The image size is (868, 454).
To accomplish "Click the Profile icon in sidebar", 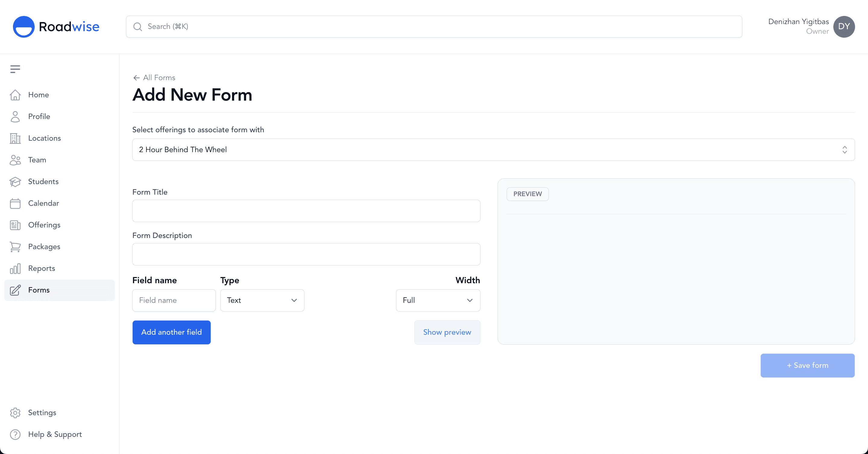I will (15, 117).
